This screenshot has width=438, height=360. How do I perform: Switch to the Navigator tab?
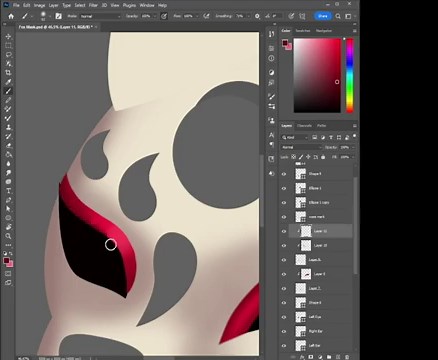point(324,31)
